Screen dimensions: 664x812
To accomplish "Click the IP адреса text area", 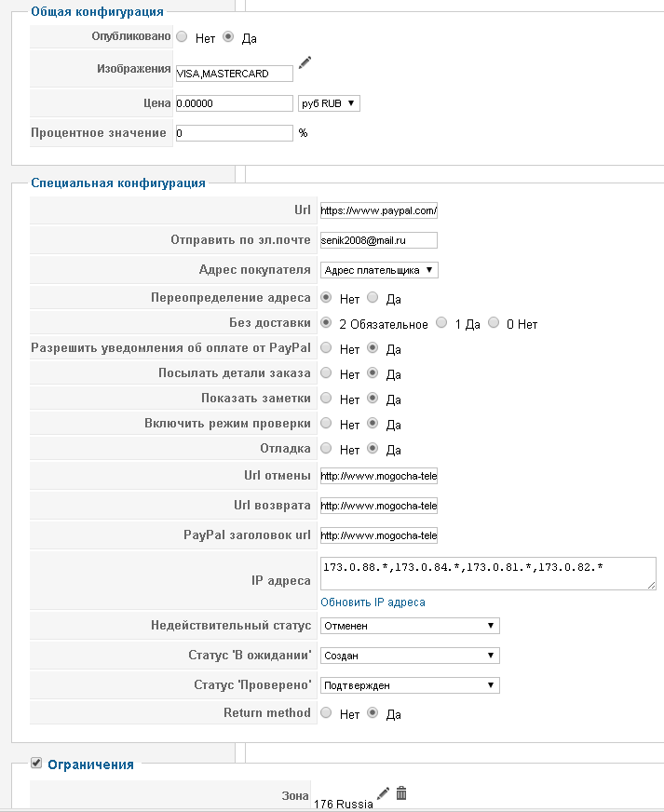I will pos(487,573).
